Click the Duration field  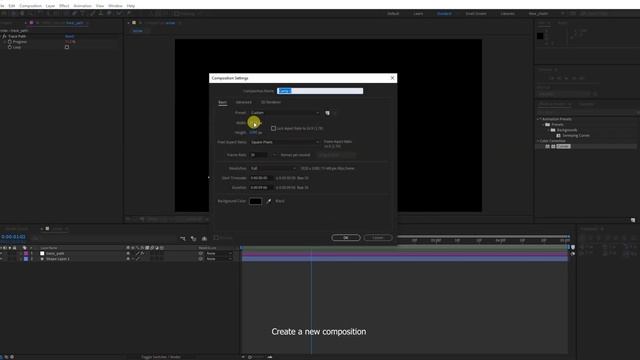261,187
